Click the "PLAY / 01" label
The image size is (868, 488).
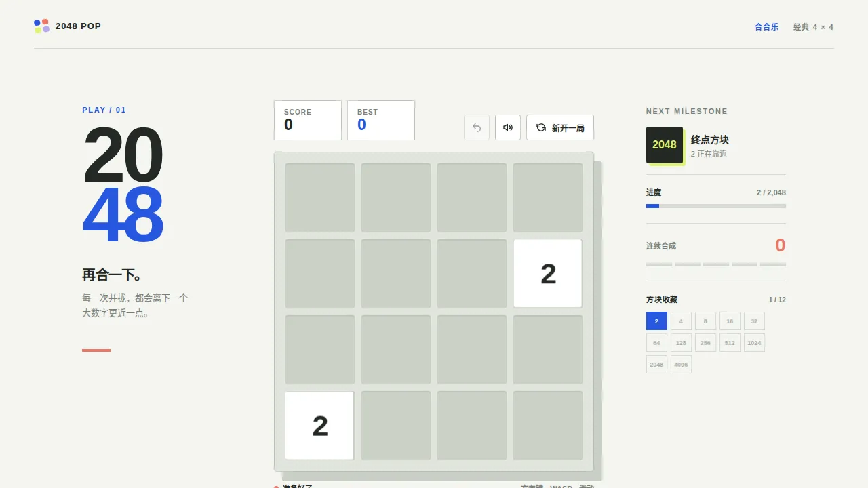pos(104,110)
